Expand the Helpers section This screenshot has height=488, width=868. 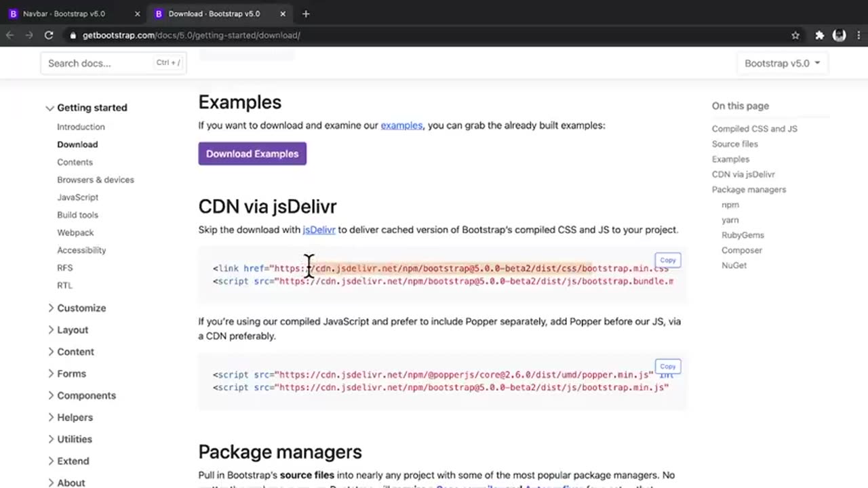pos(69,418)
